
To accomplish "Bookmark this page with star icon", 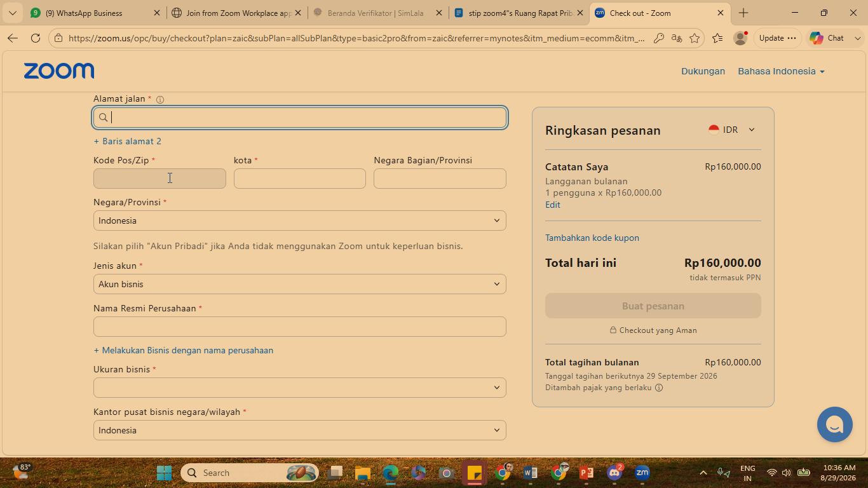I will [x=695, y=38].
